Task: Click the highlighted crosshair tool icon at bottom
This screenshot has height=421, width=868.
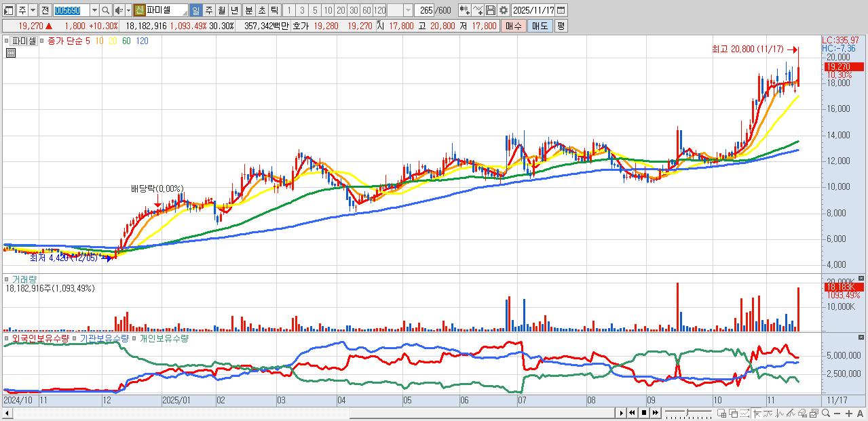Action: coord(757,413)
